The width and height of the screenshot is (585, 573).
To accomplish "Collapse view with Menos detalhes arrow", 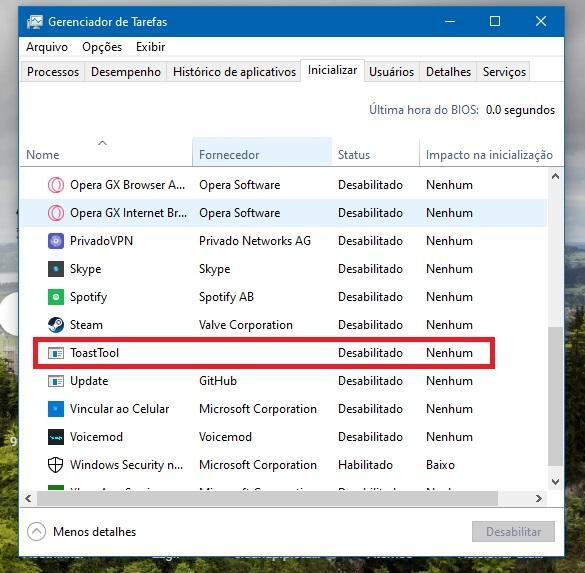I will tap(36, 531).
